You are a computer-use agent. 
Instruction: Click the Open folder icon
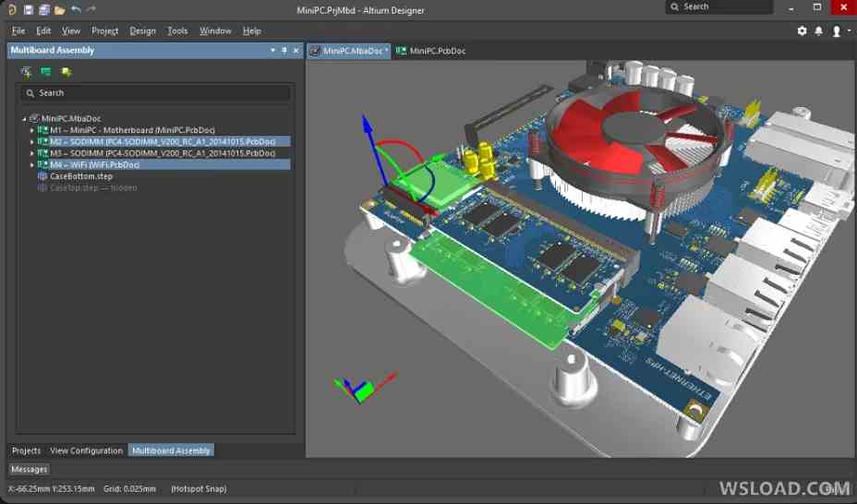(60, 10)
